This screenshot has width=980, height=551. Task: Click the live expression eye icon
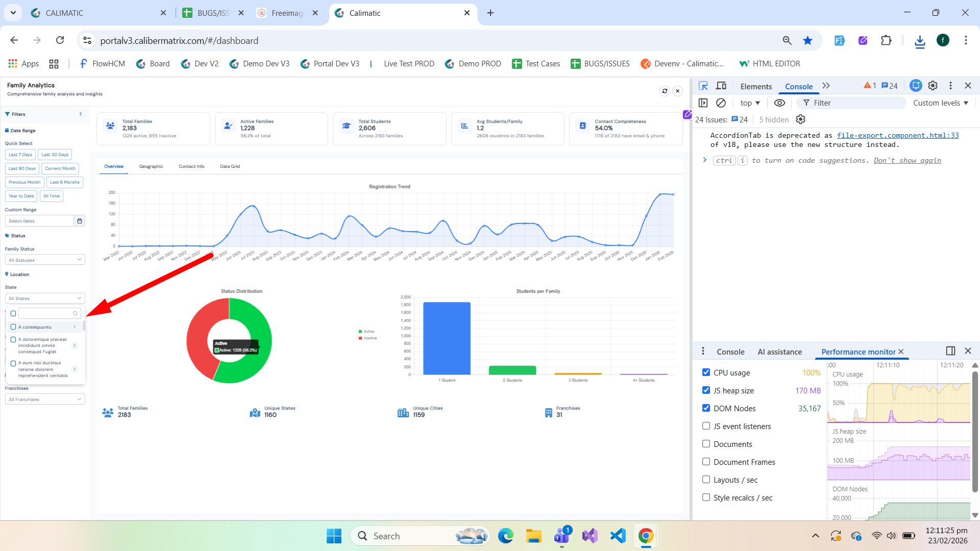[779, 103]
